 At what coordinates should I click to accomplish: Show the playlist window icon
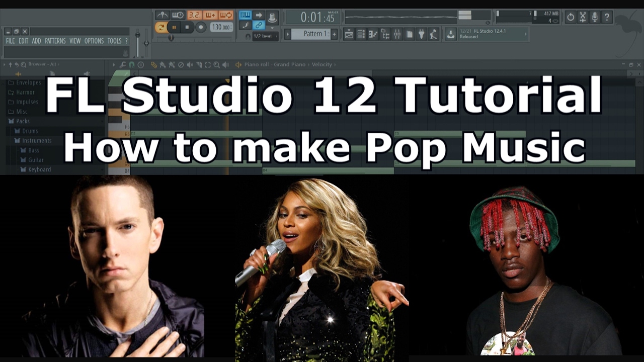tap(349, 34)
